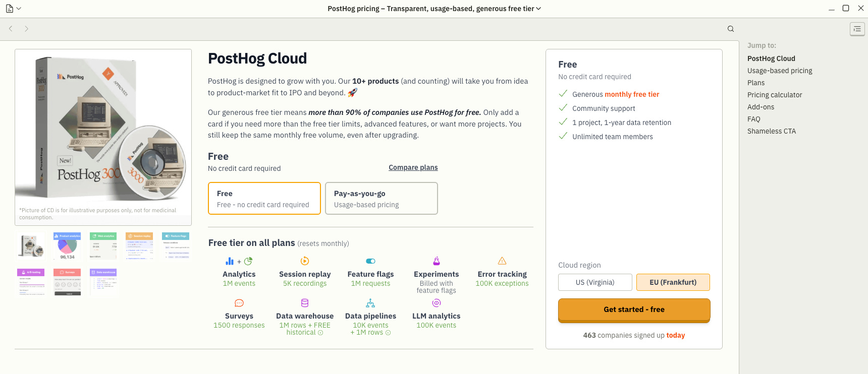Image resolution: width=868 pixels, height=374 pixels.
Task: Toggle the table of contents sidebar icon
Action: pos(857,29)
